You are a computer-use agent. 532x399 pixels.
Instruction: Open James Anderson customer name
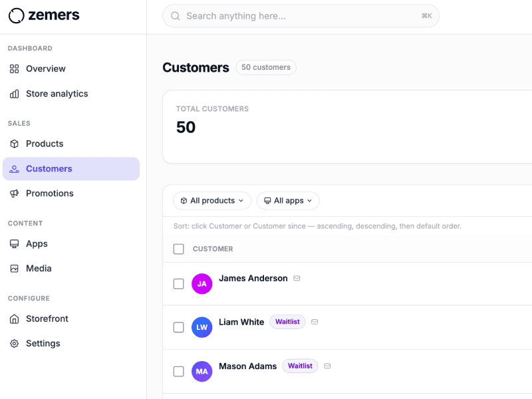click(x=253, y=279)
